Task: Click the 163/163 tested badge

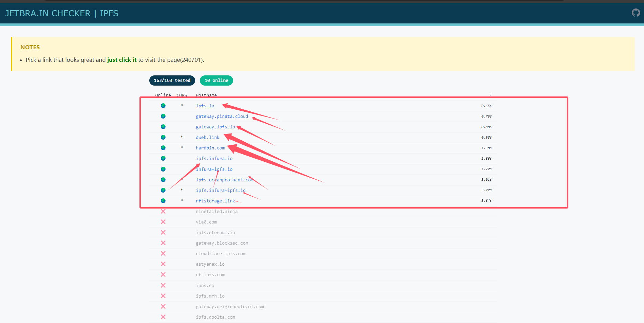Action: point(172,80)
